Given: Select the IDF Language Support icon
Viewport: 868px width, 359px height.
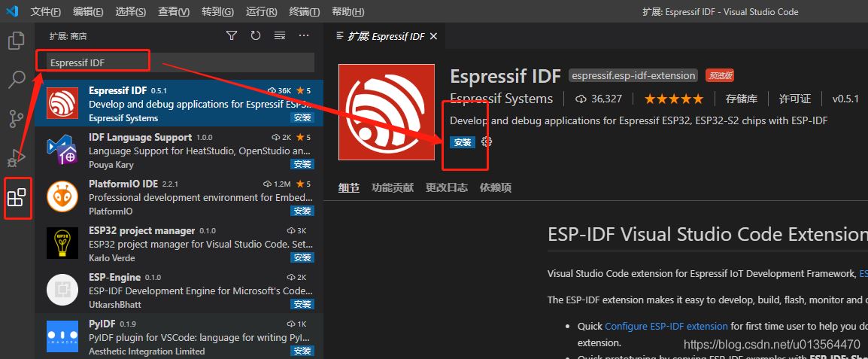Looking at the screenshot, I should tap(62, 150).
